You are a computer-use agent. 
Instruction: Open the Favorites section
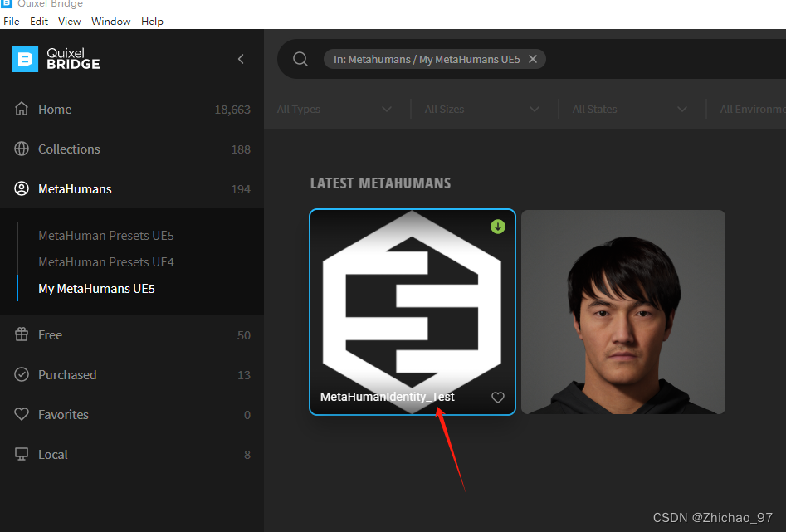point(132,414)
